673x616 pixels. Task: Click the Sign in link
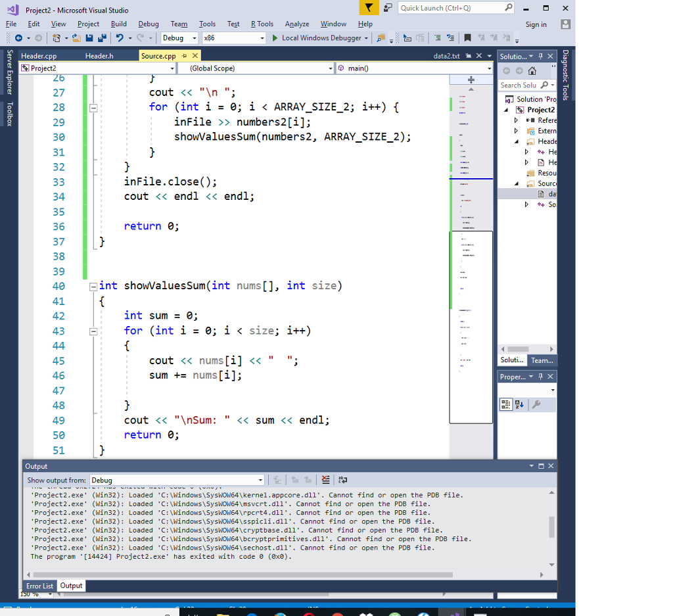point(536,24)
